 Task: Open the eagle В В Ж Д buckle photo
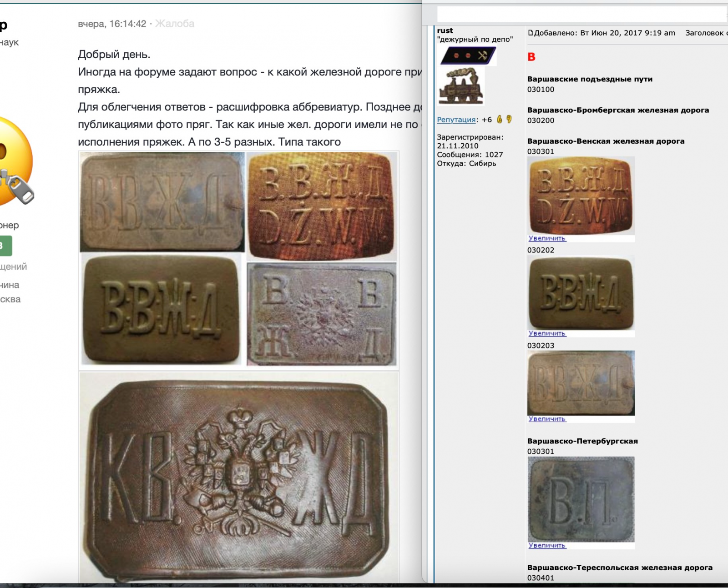(322, 314)
